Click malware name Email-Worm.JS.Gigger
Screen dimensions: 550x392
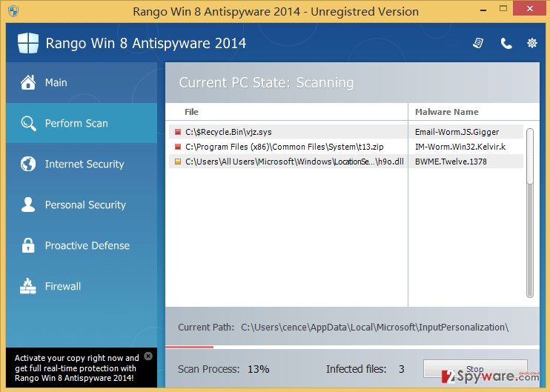[x=457, y=132]
